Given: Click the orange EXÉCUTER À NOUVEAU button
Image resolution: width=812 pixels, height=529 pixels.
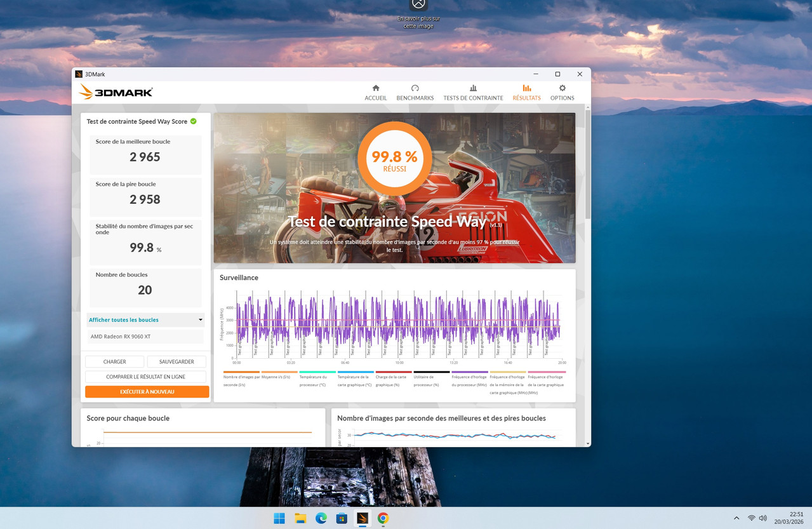Looking at the screenshot, I should coord(147,392).
